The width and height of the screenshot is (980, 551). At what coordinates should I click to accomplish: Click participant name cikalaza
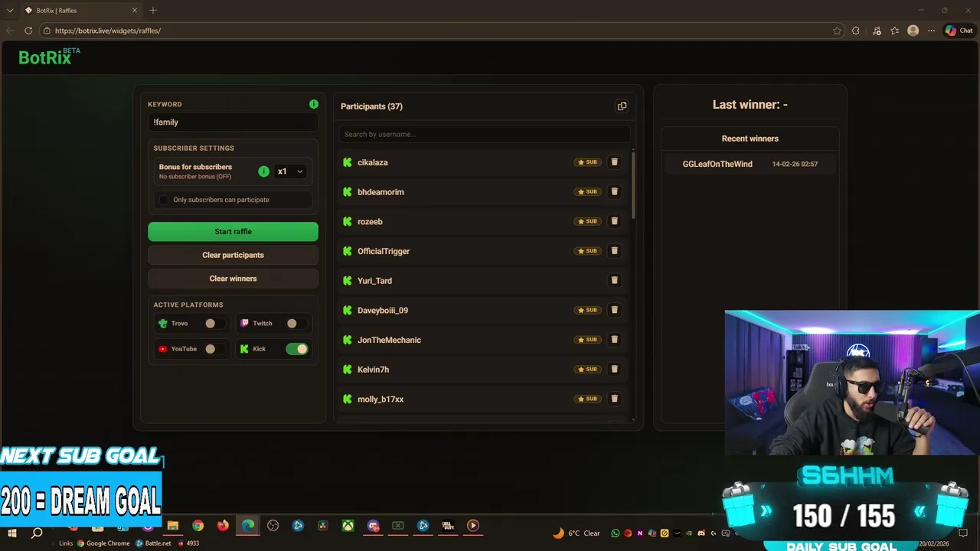[373, 162]
